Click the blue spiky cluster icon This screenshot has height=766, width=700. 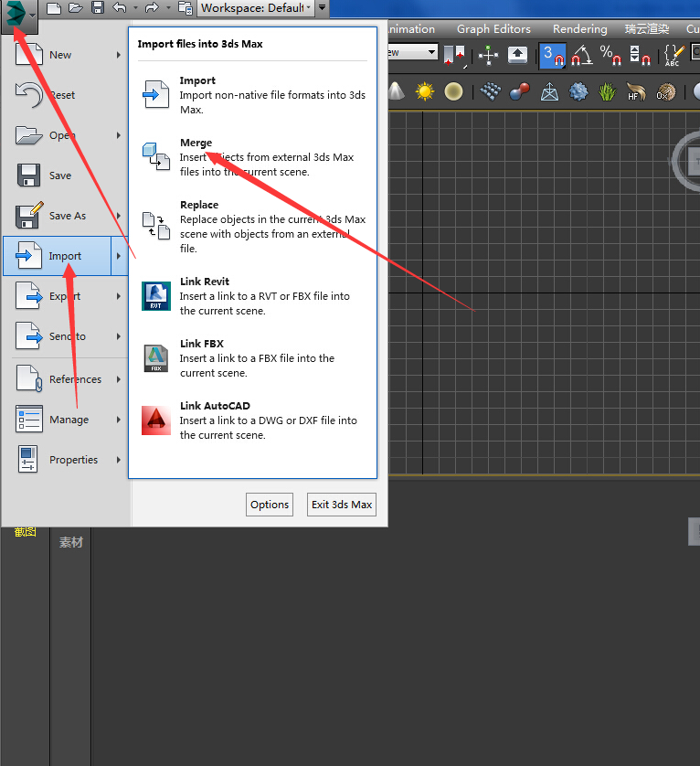[578, 91]
